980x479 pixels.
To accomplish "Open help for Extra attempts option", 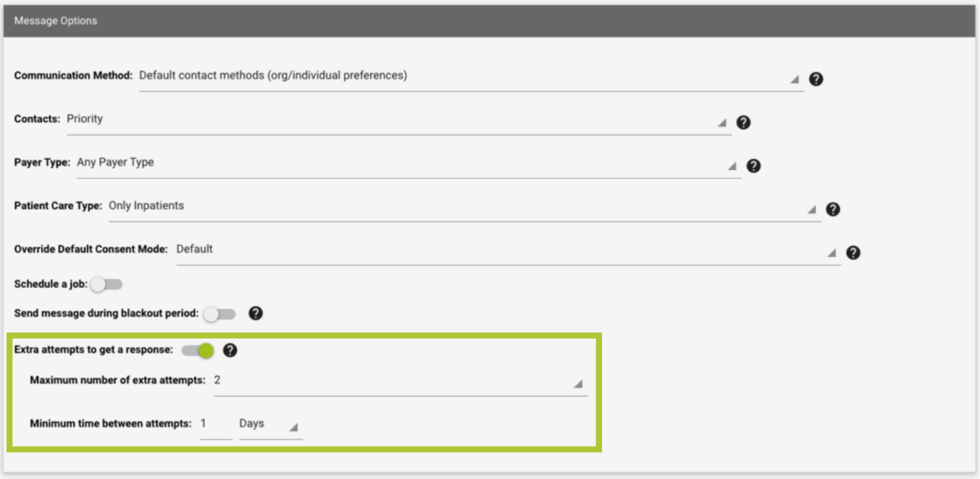I will coord(230,350).
